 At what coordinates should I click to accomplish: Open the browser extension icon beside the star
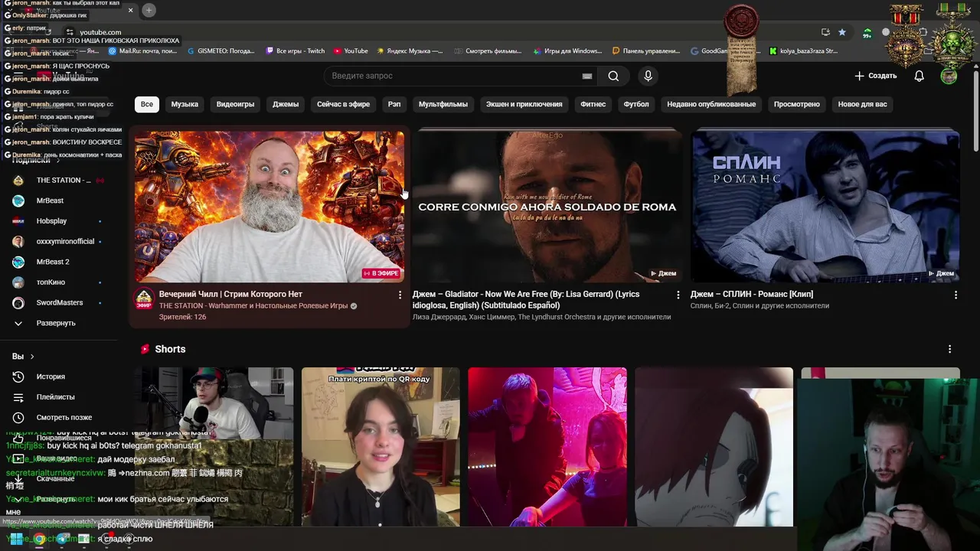[x=867, y=33]
